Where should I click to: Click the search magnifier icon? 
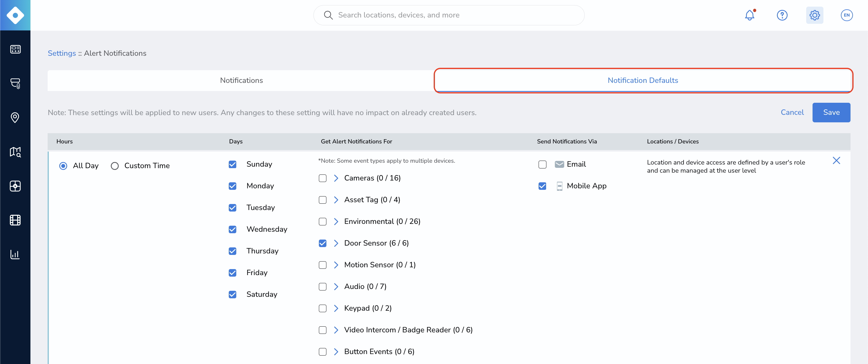328,15
